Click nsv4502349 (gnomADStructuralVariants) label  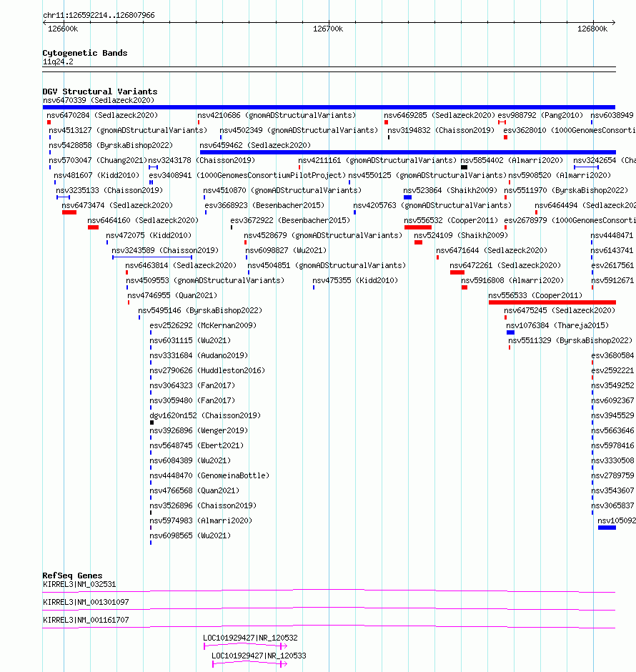pos(299,130)
